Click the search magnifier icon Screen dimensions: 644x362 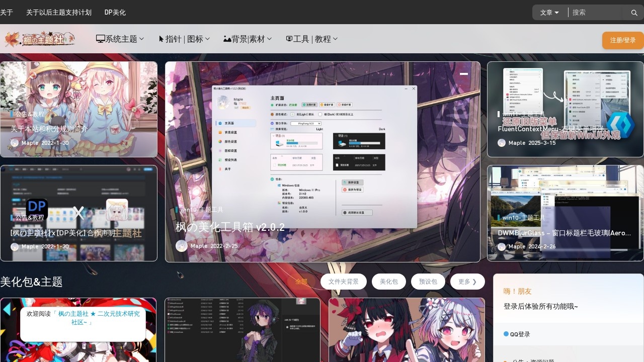pyautogui.click(x=634, y=13)
